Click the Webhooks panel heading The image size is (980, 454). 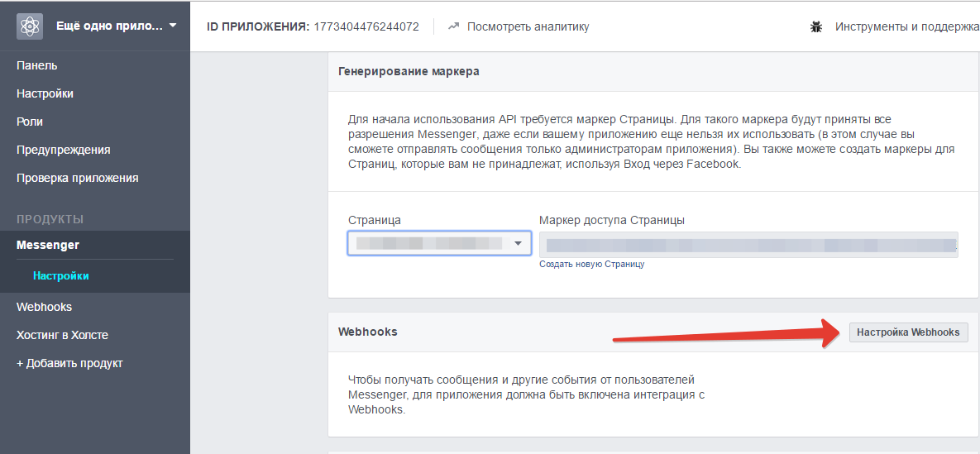[x=367, y=332]
